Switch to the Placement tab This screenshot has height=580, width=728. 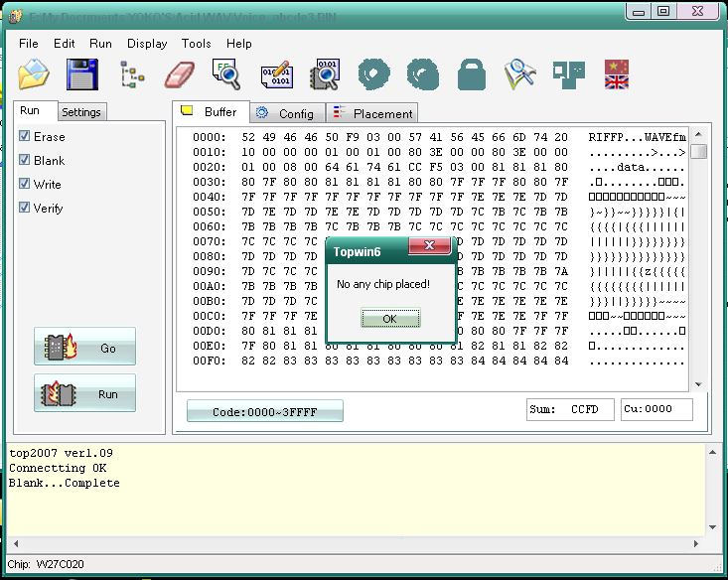point(372,113)
